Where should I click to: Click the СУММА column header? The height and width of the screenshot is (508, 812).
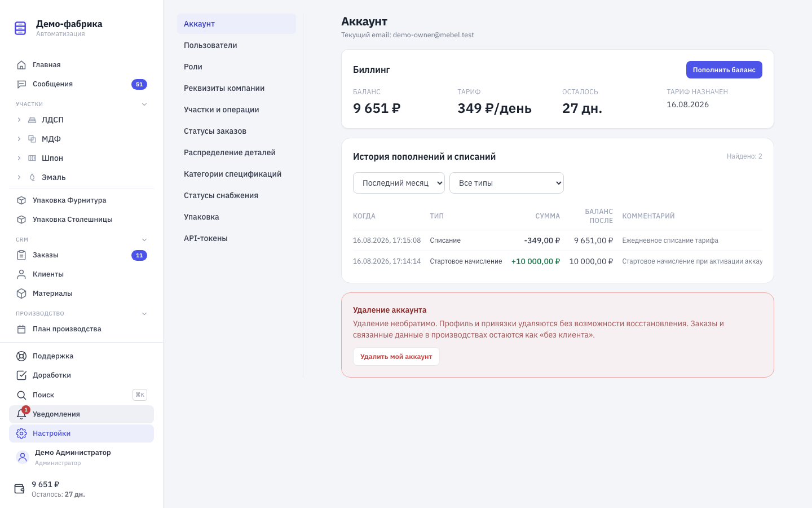[x=548, y=216]
